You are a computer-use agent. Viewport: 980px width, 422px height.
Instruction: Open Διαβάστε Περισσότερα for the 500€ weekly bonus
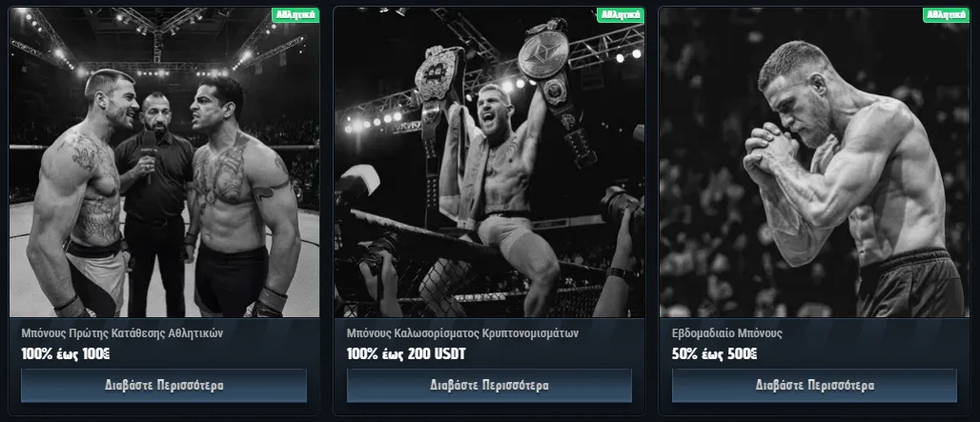[814, 385]
